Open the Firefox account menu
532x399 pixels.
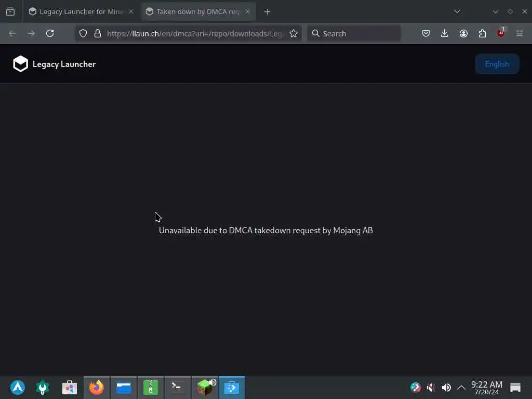pos(463,33)
